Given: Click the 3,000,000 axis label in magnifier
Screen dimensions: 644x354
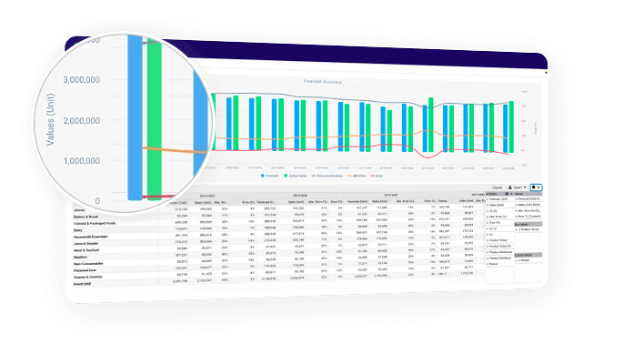Looking at the screenshot, I should 81,80.
